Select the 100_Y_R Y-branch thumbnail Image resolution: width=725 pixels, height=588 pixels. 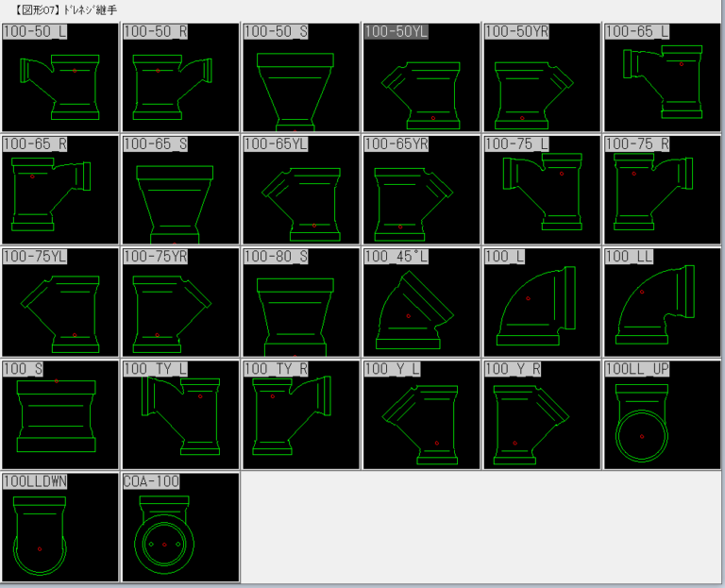pos(542,414)
